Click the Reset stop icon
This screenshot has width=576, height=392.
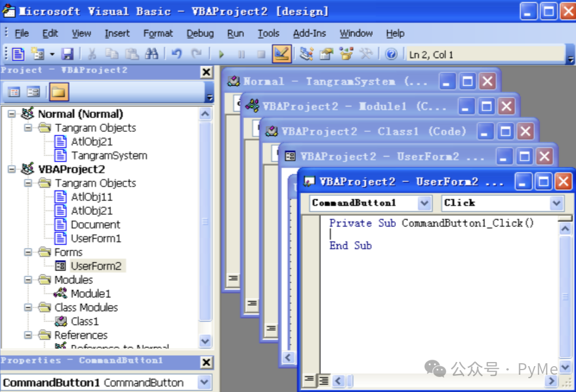pyautogui.click(x=261, y=54)
